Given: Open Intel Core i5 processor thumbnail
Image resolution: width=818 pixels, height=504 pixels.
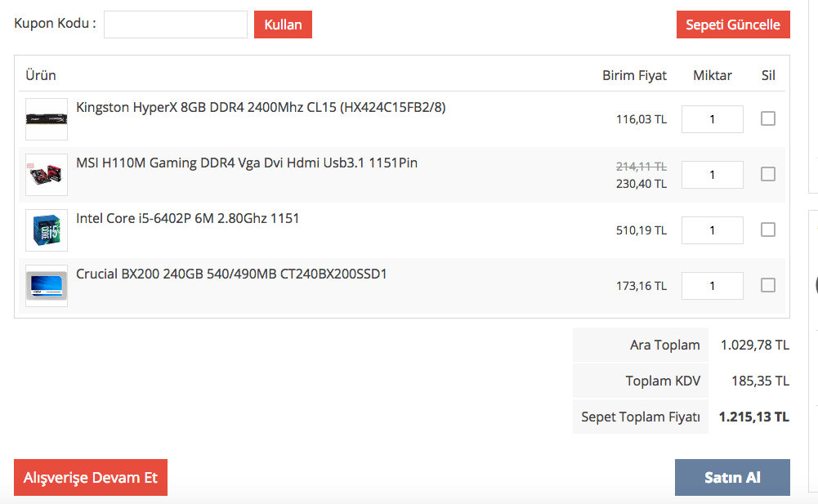Looking at the screenshot, I should tap(47, 230).
